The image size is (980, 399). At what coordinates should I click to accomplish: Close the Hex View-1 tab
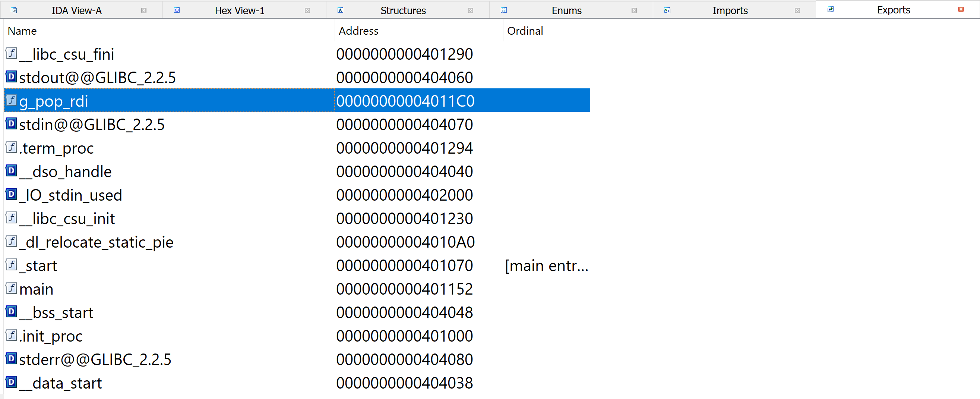307,10
